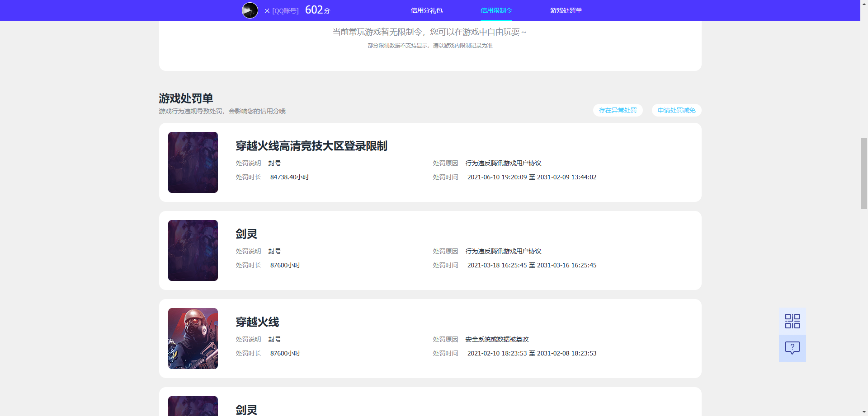This screenshot has width=868, height=416.
Task: Open the QR code icon on right
Action: [792, 321]
